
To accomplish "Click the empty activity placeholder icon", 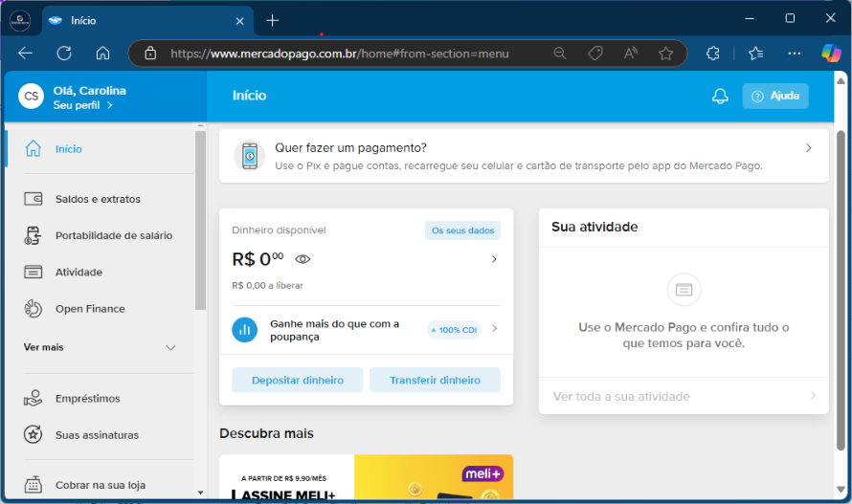I will [x=684, y=290].
